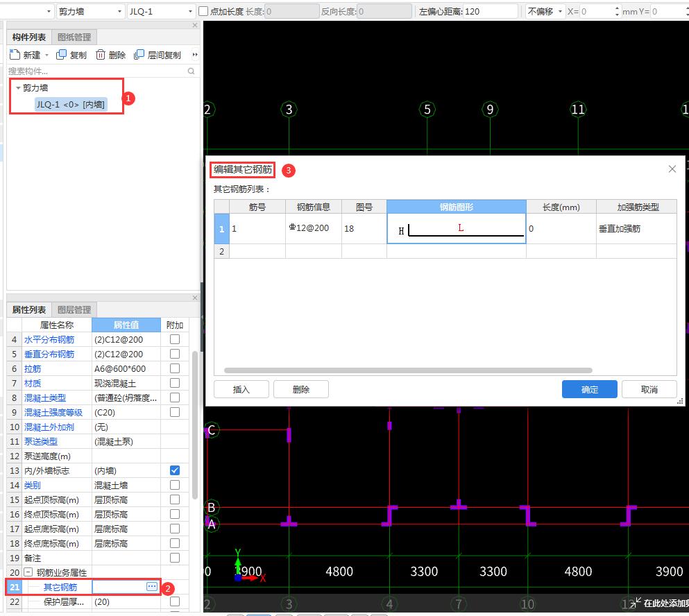Close the 编辑其它钢筋 dialog
Screen dimensions: 689x616
coord(672,169)
